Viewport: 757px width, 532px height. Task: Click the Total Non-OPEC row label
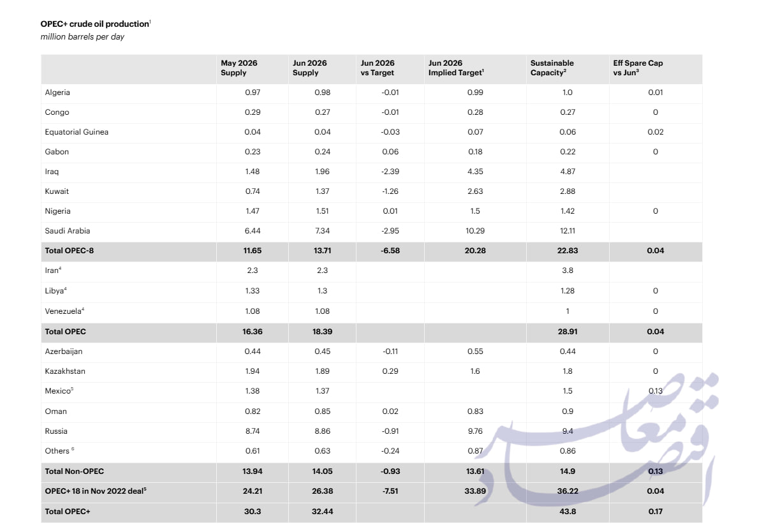[75, 471]
